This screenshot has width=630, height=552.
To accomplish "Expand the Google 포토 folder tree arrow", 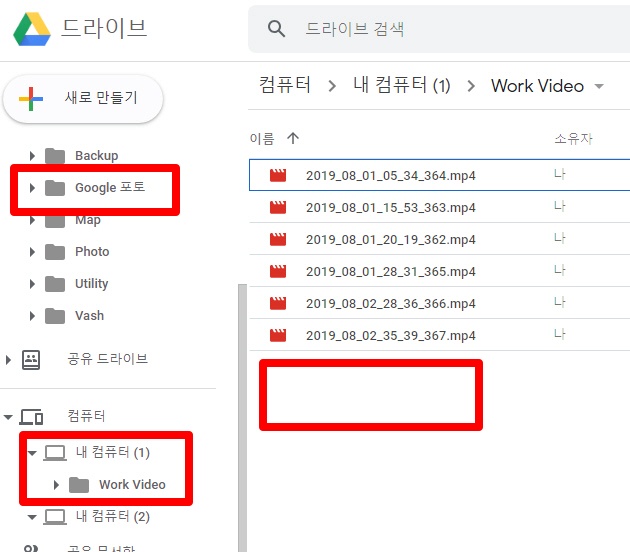I will (33, 188).
